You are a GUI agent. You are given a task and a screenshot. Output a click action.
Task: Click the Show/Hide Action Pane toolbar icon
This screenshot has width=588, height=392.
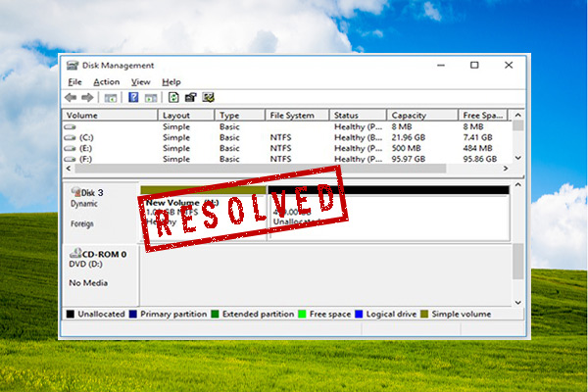tap(151, 98)
